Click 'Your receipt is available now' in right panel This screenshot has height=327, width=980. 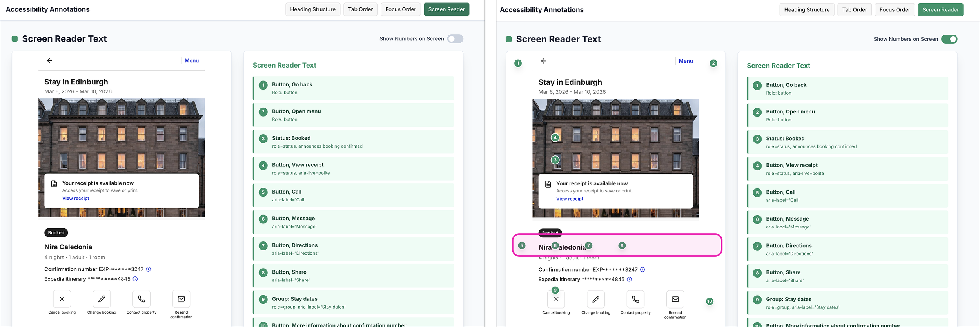point(592,184)
